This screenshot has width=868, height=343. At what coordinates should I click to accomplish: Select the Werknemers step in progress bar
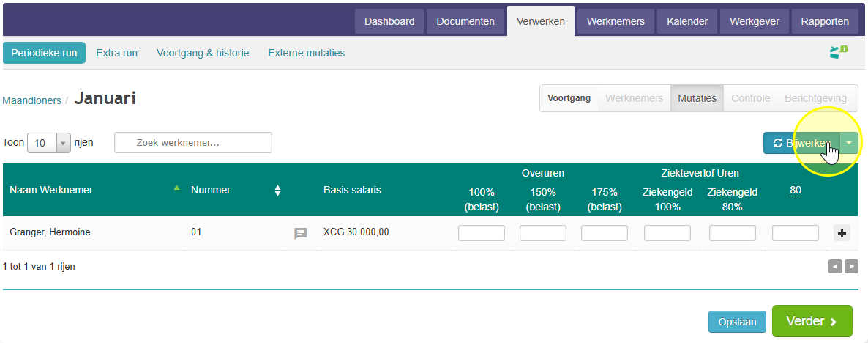click(634, 99)
